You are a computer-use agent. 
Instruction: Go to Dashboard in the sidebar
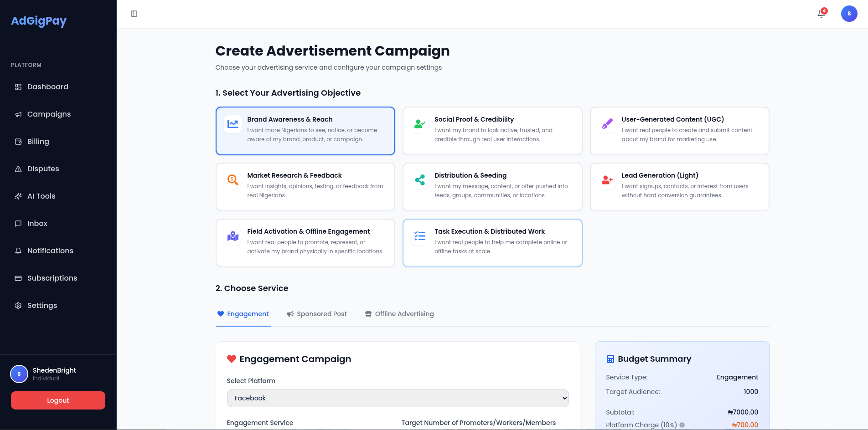[x=58, y=87]
